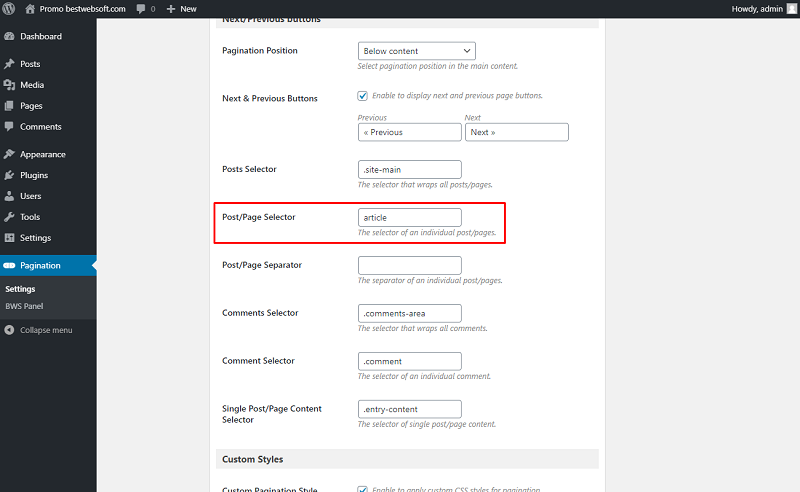
Task: Click the comments bubble icon in admin bar
Action: pos(141,9)
